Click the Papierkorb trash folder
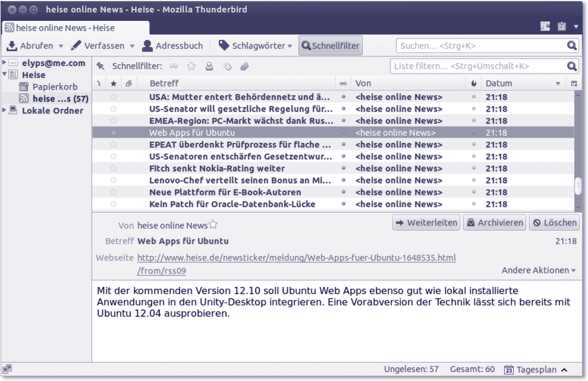This screenshot has width=588, height=381. click(x=55, y=86)
